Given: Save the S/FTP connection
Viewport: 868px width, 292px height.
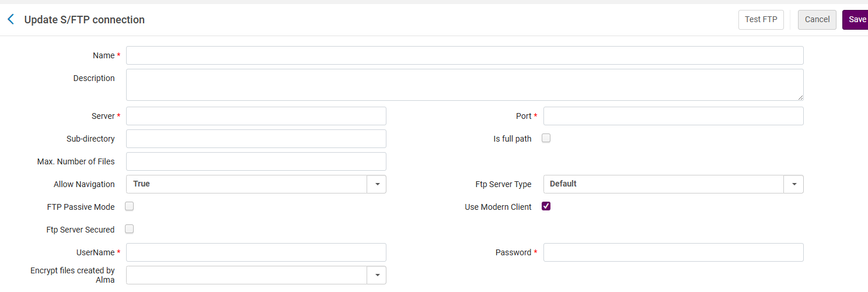Looking at the screenshot, I should click(x=856, y=19).
